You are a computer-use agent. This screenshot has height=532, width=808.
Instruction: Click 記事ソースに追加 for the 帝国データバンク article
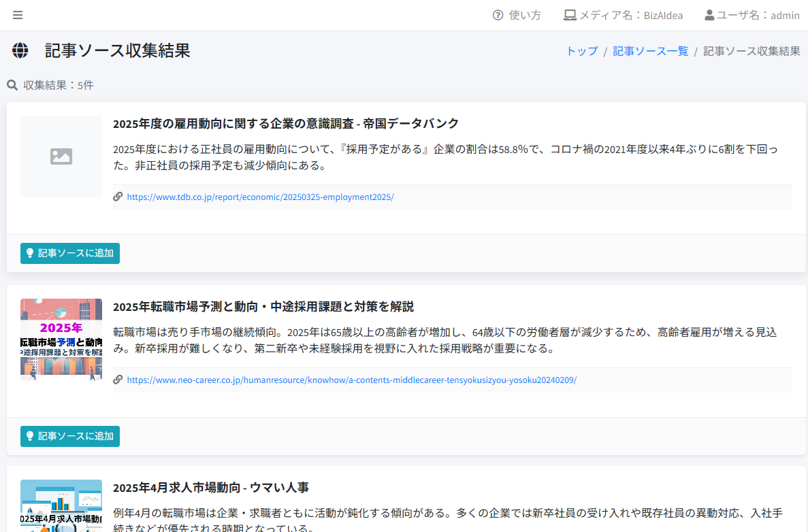[x=69, y=253]
